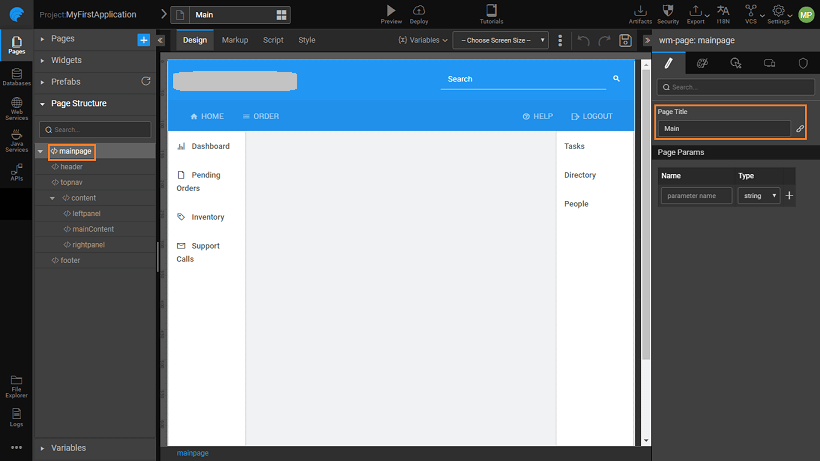Select rightpanel in page structure tree

pos(88,245)
